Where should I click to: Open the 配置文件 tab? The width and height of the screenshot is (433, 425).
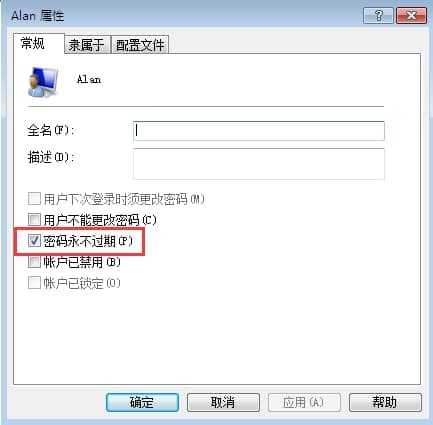(140, 45)
